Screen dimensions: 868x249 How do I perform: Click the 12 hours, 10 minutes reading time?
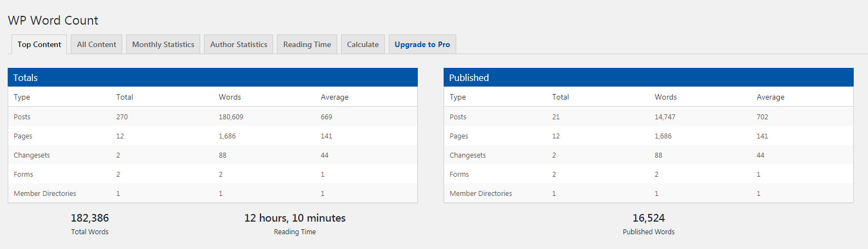point(295,218)
